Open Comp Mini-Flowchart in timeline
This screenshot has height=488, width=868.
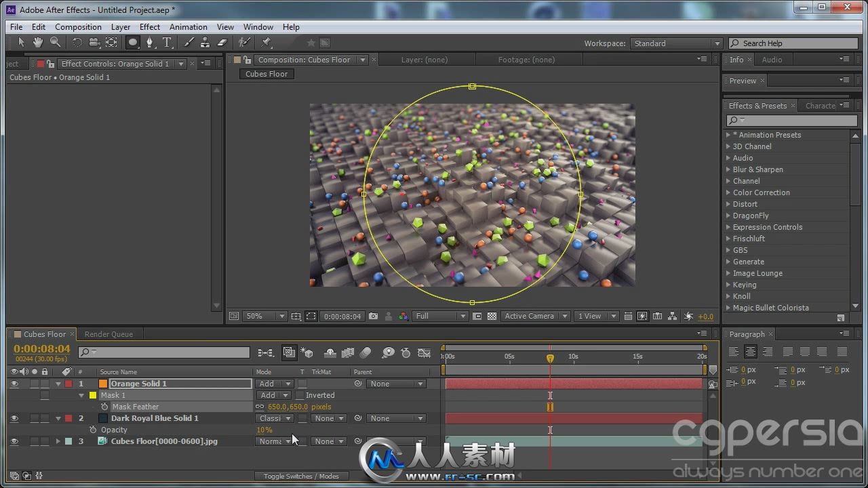point(265,352)
